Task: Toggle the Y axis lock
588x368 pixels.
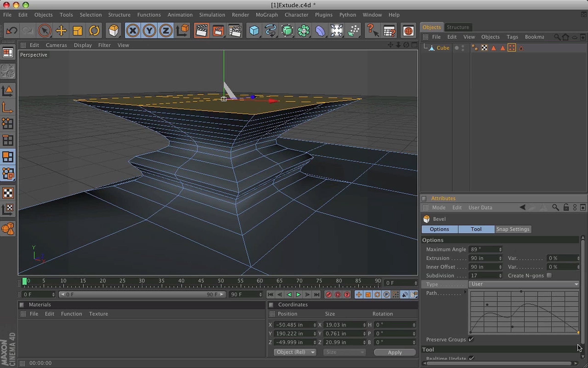Action: coord(149,31)
